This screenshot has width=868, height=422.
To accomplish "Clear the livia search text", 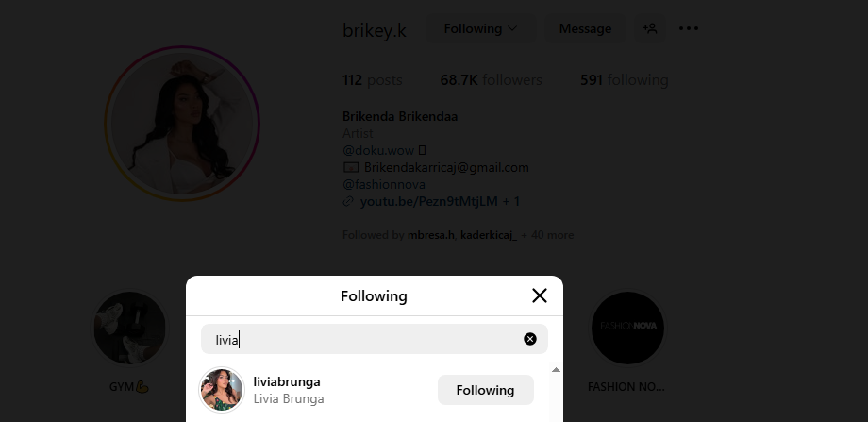I will pos(530,339).
